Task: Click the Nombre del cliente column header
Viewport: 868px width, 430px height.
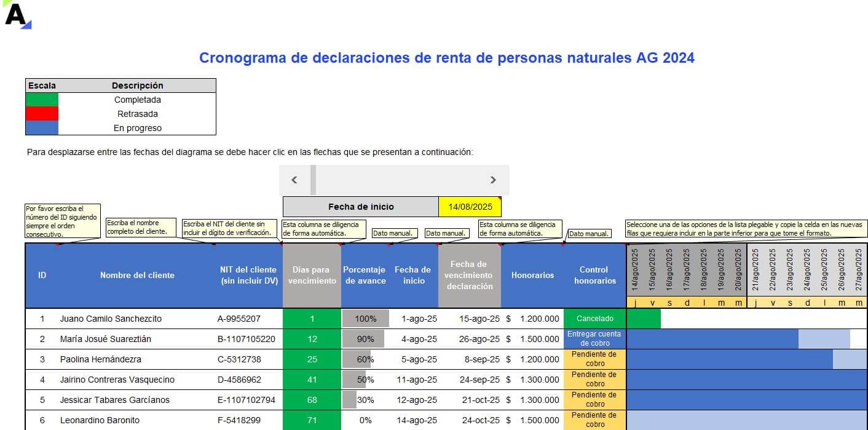Action: (137, 276)
